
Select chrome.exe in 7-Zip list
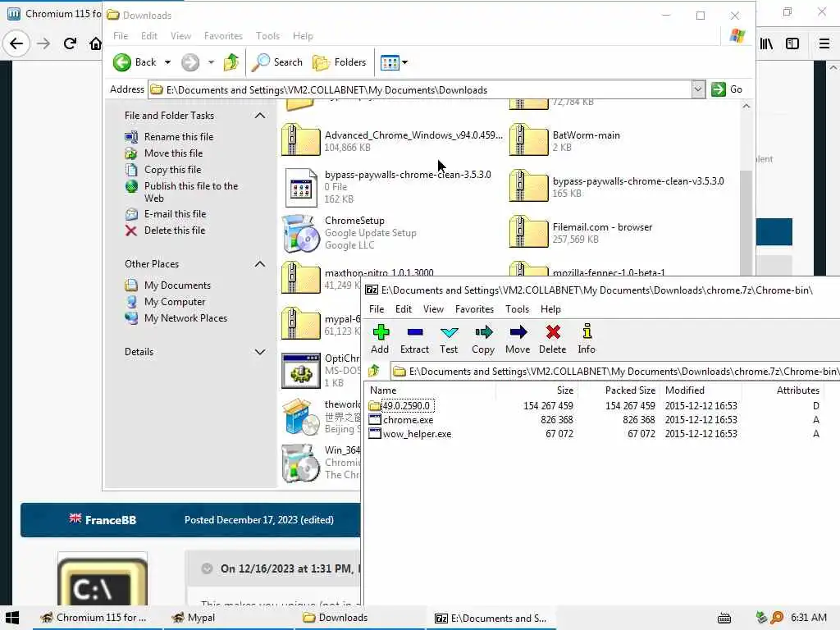coord(408,420)
